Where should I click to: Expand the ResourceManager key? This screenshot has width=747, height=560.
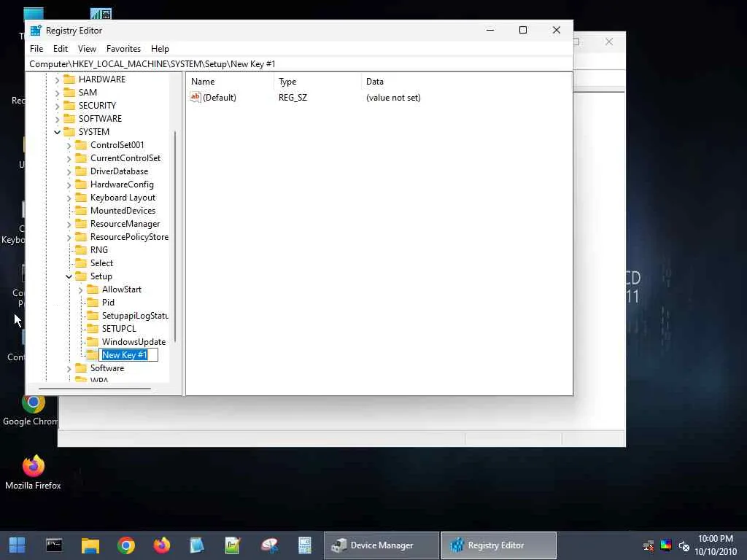(69, 224)
